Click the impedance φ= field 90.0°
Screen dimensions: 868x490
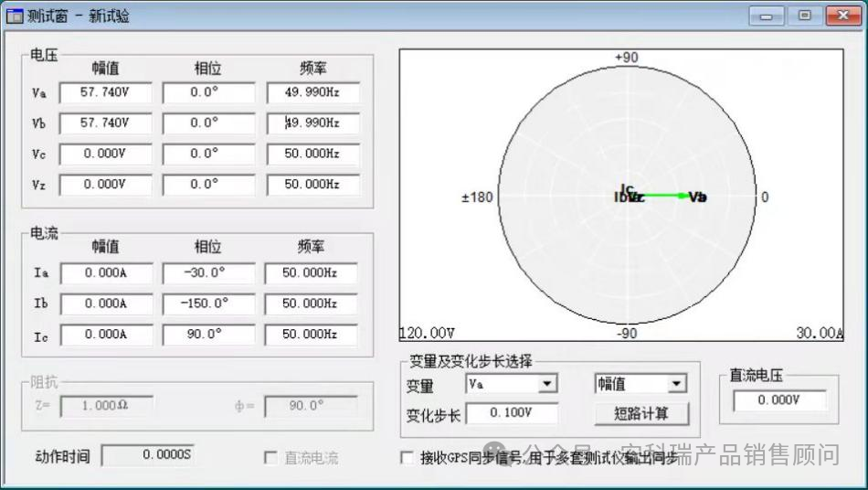311,406
